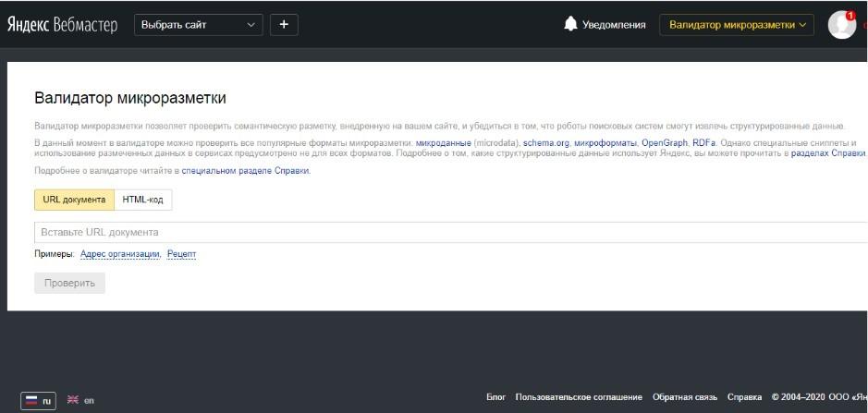
Task: Click the plus icon to add site
Action: [284, 25]
